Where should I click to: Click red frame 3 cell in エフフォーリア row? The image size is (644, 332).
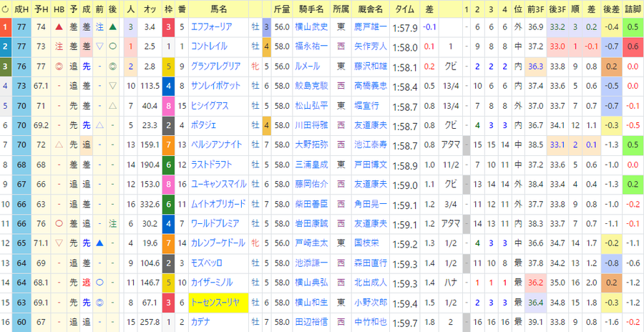point(168,27)
